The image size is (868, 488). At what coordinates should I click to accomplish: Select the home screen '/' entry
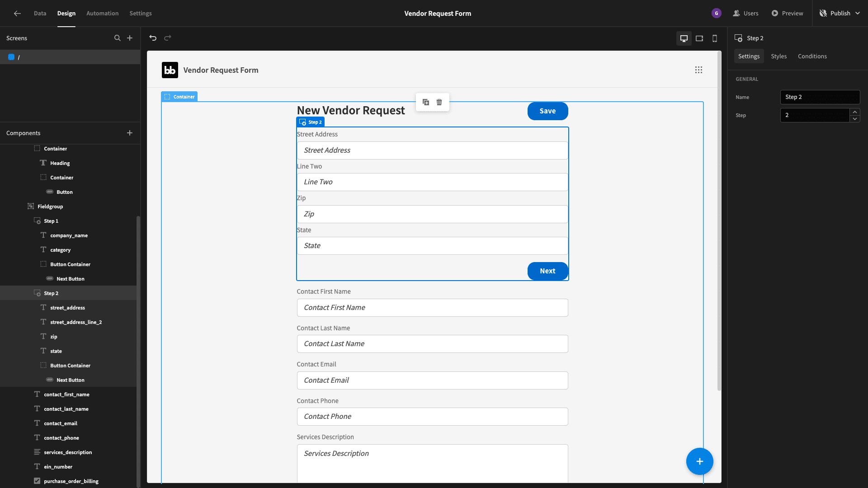pyautogui.click(x=70, y=57)
